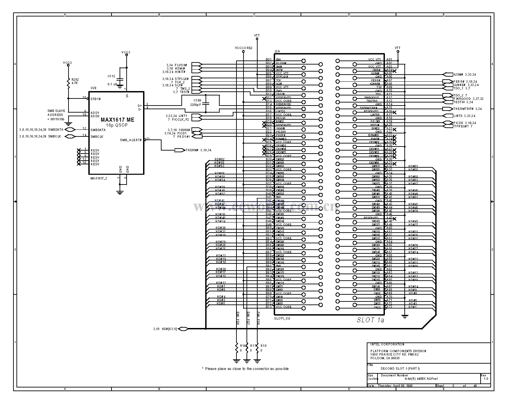Click the EMI_PD8 vertical net label

coord(238,318)
